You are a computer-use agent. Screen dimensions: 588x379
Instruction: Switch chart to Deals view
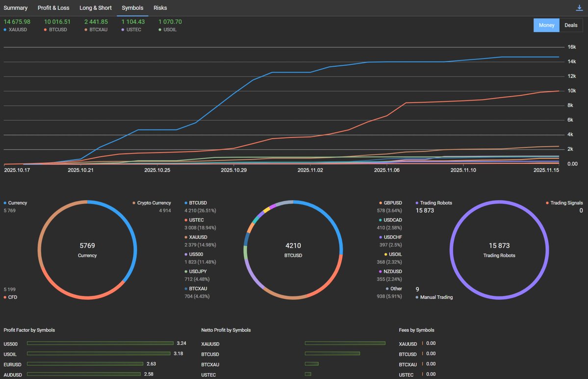(x=571, y=25)
